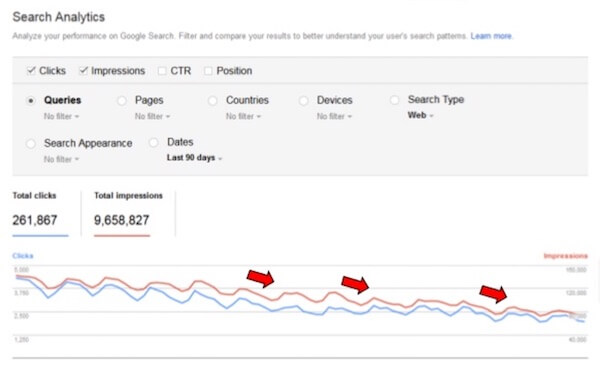The height and width of the screenshot is (365, 600).
Task: Select the Search Appearance radio button
Action: point(31,143)
